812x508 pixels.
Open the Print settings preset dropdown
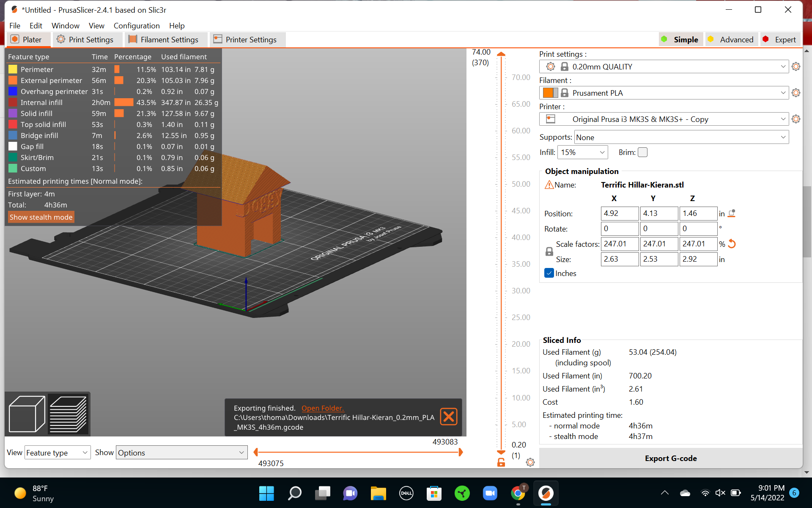pyautogui.click(x=664, y=66)
